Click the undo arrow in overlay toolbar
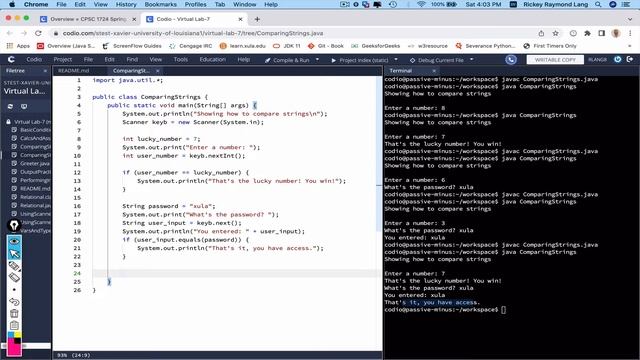The height and width of the screenshot is (360, 640). tap(14, 302)
